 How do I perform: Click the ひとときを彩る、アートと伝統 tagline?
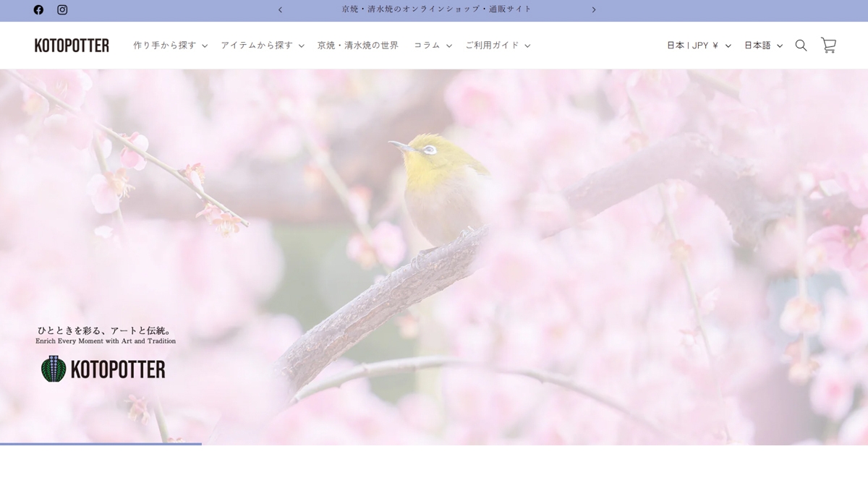pyautogui.click(x=104, y=330)
